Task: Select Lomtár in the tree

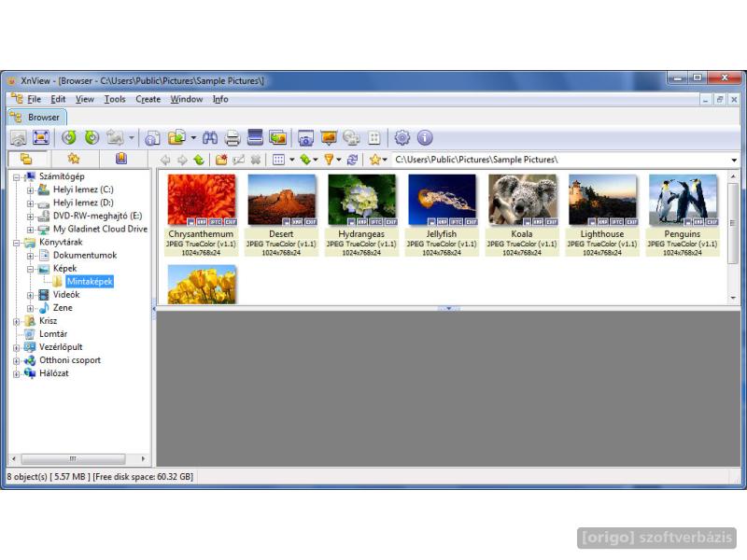Action: click(53, 334)
